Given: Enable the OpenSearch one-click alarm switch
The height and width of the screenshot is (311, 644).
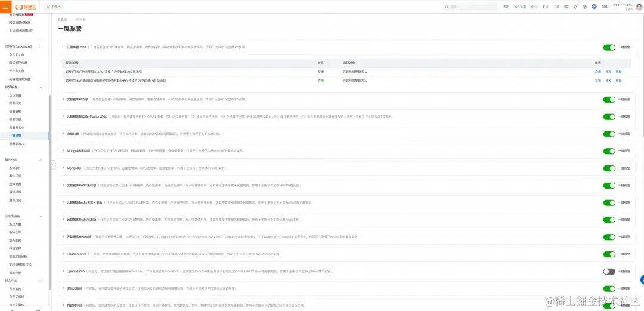Looking at the screenshot, I should pos(609,271).
